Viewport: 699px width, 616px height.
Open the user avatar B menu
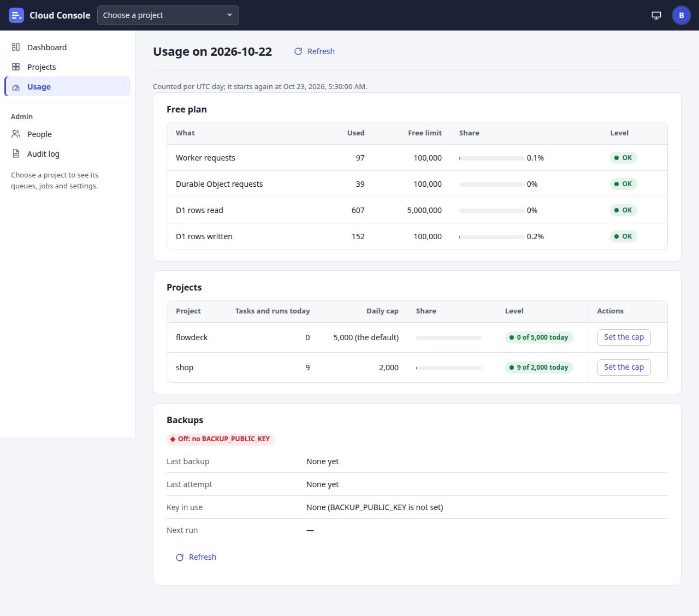[x=681, y=15]
